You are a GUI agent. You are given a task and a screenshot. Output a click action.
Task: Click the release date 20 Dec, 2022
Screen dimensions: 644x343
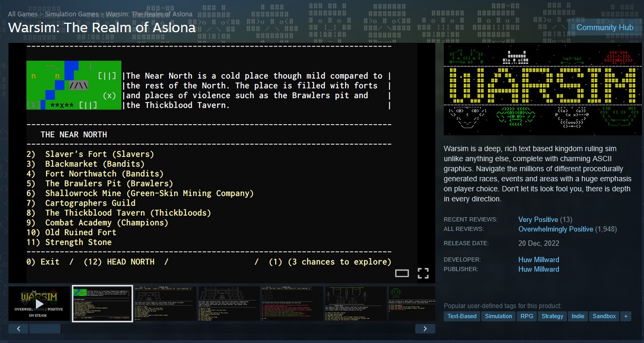(x=539, y=244)
